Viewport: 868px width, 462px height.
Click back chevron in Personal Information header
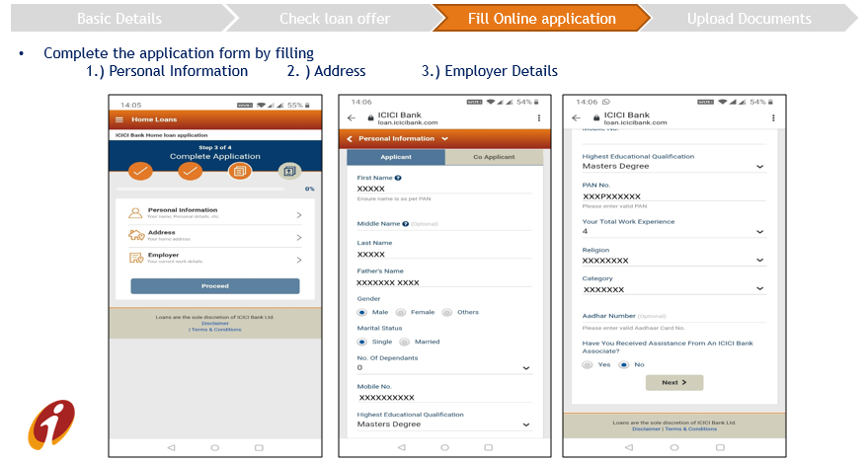click(x=350, y=139)
